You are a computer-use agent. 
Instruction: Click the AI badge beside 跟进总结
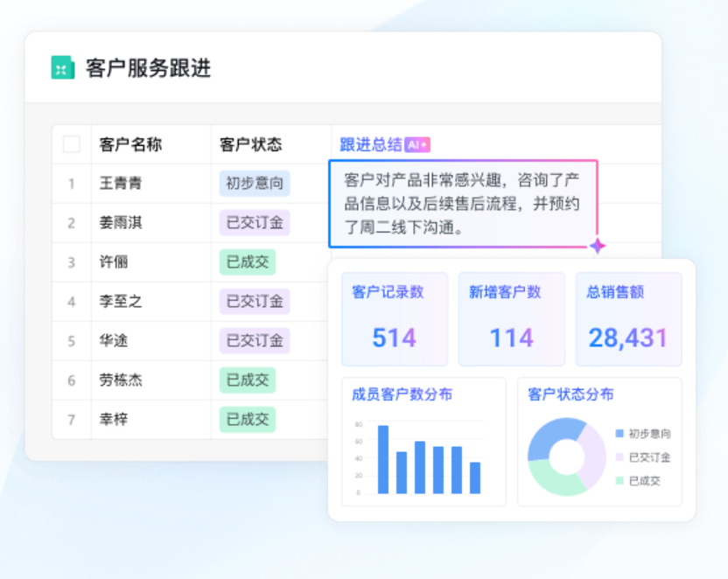click(x=417, y=145)
